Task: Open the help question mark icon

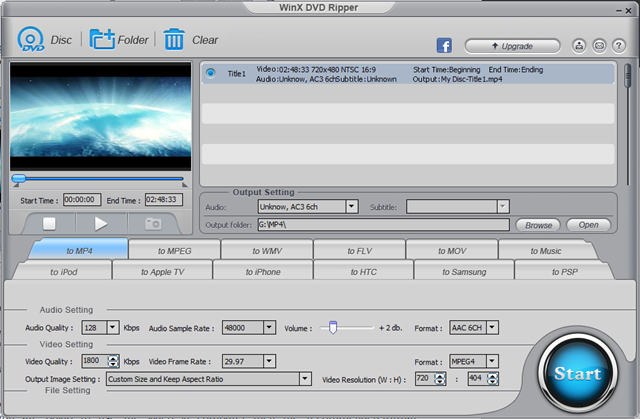Action: (x=619, y=46)
